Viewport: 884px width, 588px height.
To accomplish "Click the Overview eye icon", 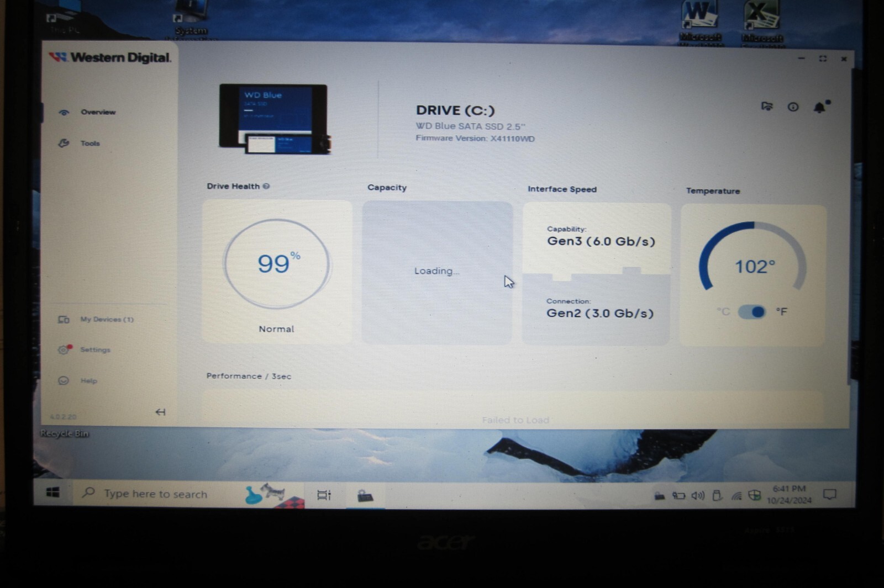I will pyautogui.click(x=64, y=113).
